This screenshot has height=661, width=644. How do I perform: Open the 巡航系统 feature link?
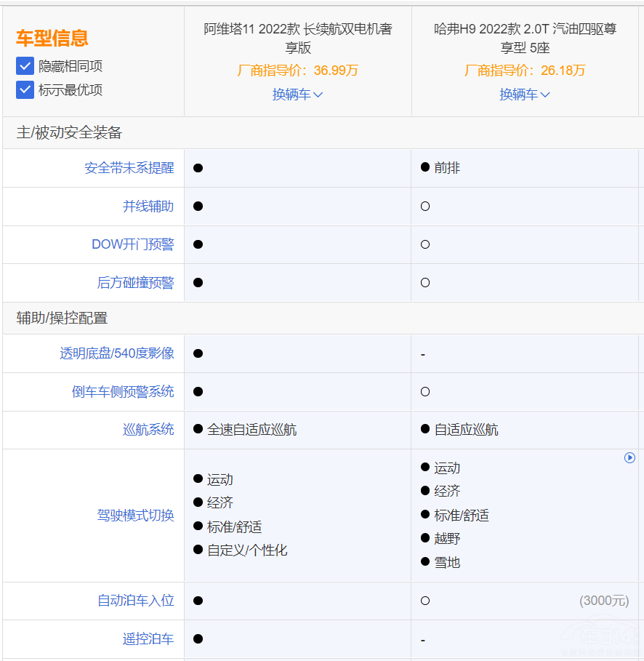148,430
